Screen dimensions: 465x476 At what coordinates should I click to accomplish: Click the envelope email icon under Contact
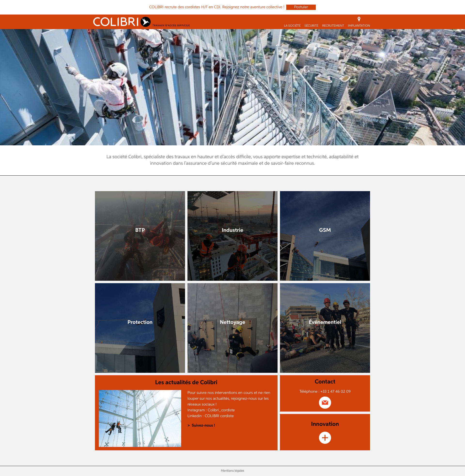[x=325, y=403]
